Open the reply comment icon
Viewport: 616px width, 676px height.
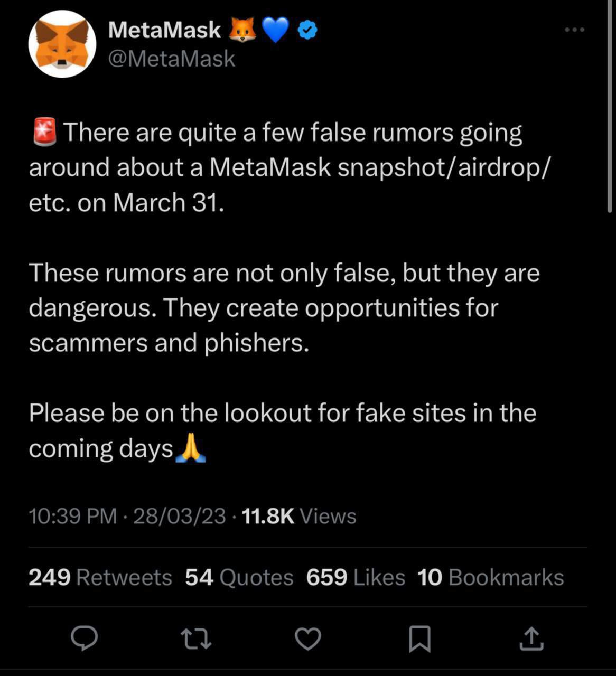coord(85,638)
